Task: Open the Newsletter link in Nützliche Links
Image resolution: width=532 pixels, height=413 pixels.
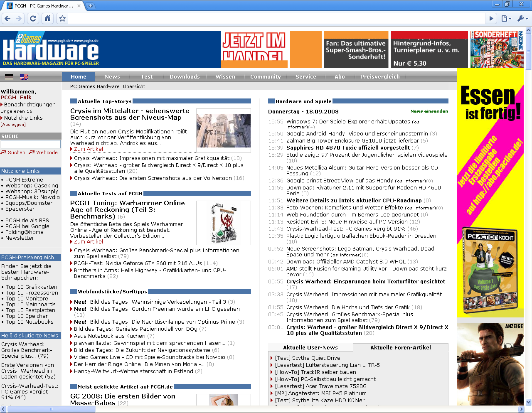Action: [20, 238]
